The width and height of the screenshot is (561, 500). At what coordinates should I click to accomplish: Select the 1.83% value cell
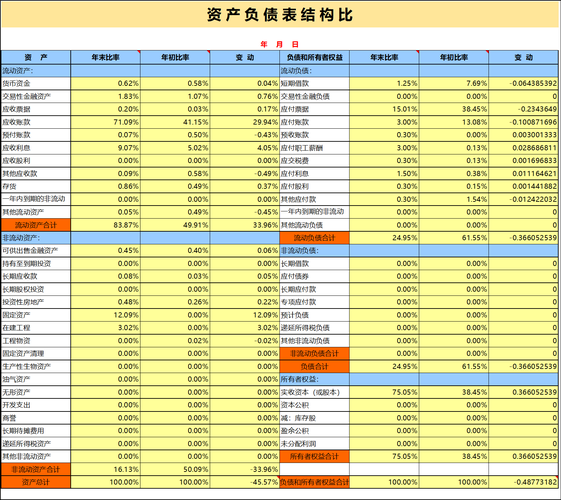pyautogui.click(x=106, y=96)
